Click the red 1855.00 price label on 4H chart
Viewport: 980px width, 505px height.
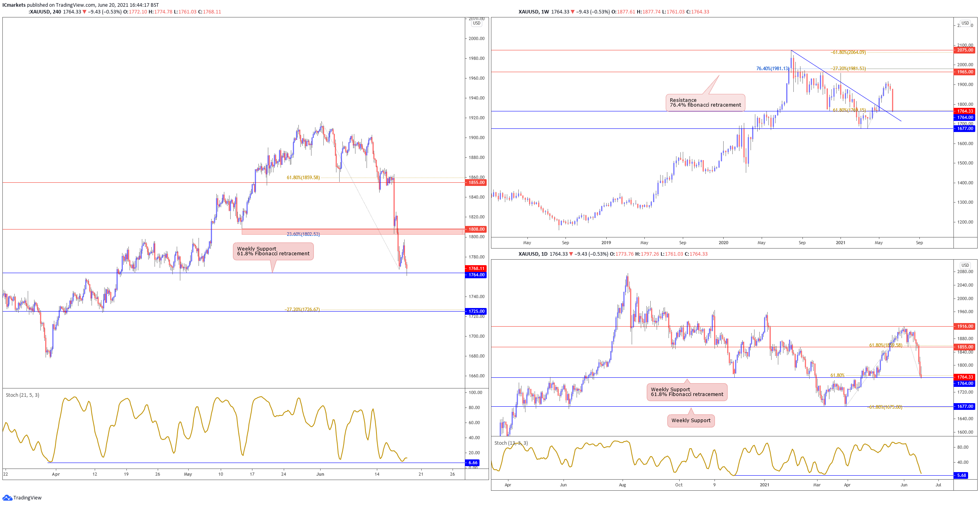[476, 182]
